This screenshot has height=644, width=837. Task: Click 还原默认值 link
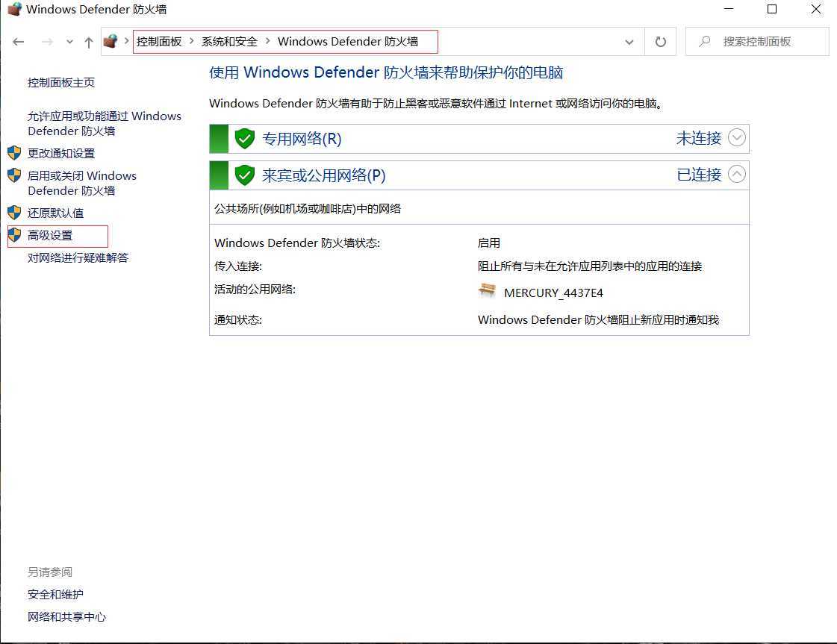point(55,213)
